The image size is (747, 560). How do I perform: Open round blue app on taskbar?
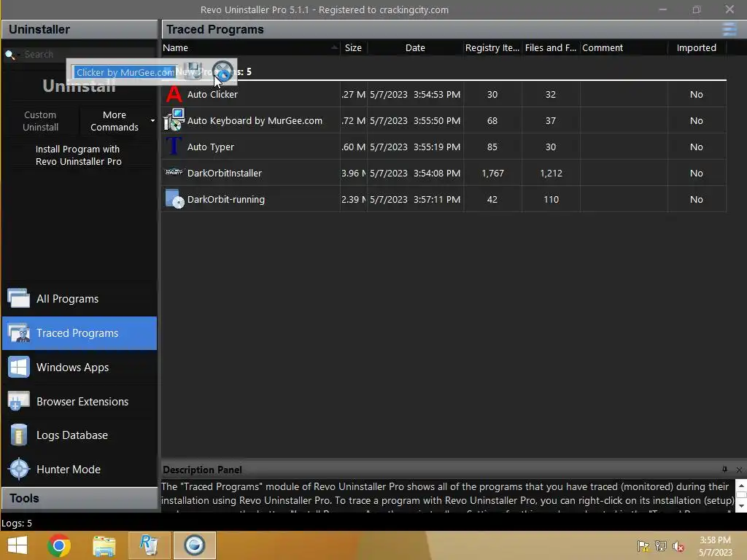point(194,545)
